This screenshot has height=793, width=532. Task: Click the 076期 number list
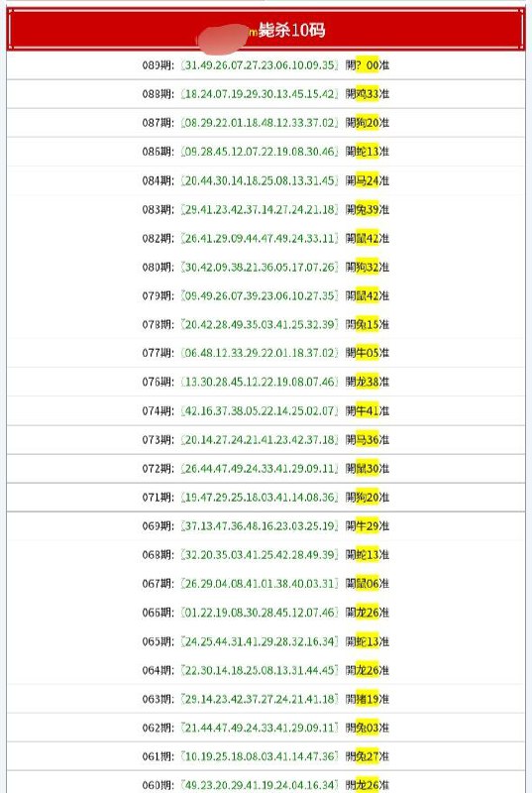click(x=260, y=382)
